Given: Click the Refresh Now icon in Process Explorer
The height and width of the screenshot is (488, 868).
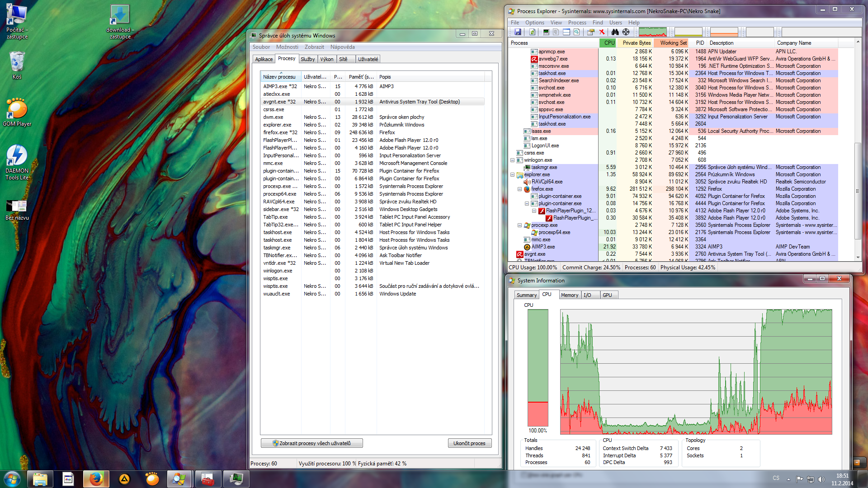Looking at the screenshot, I should [532, 32].
